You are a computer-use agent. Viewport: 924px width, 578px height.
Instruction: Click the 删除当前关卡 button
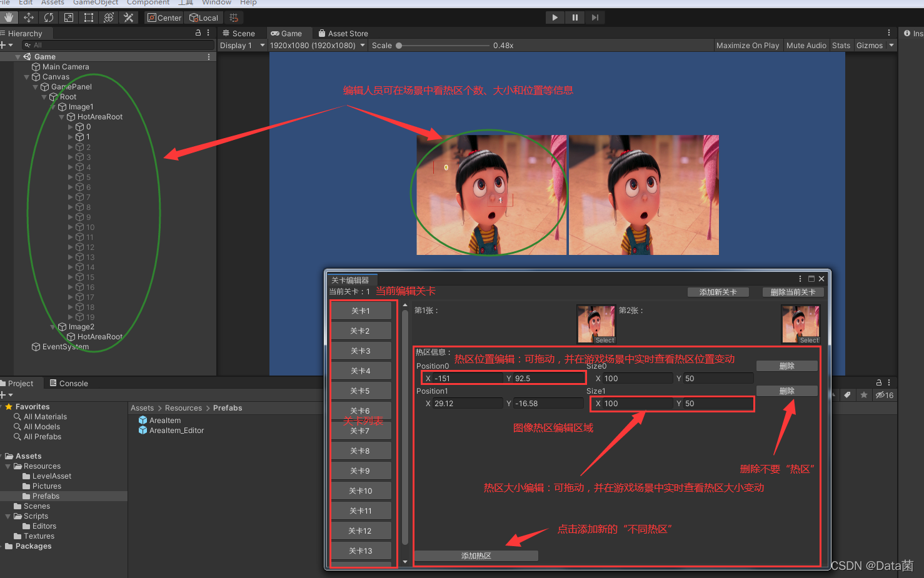(793, 292)
